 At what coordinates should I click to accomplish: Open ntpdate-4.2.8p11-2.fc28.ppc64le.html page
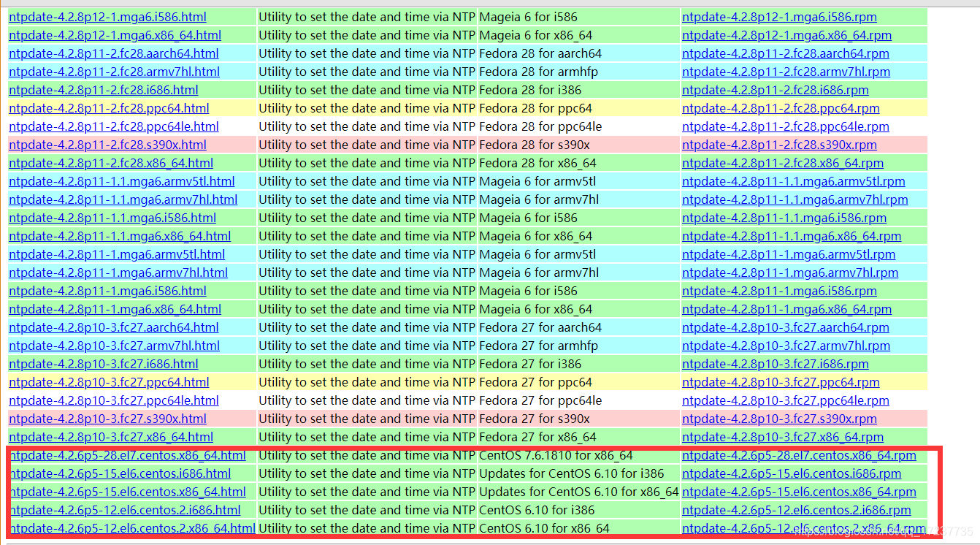tap(114, 126)
